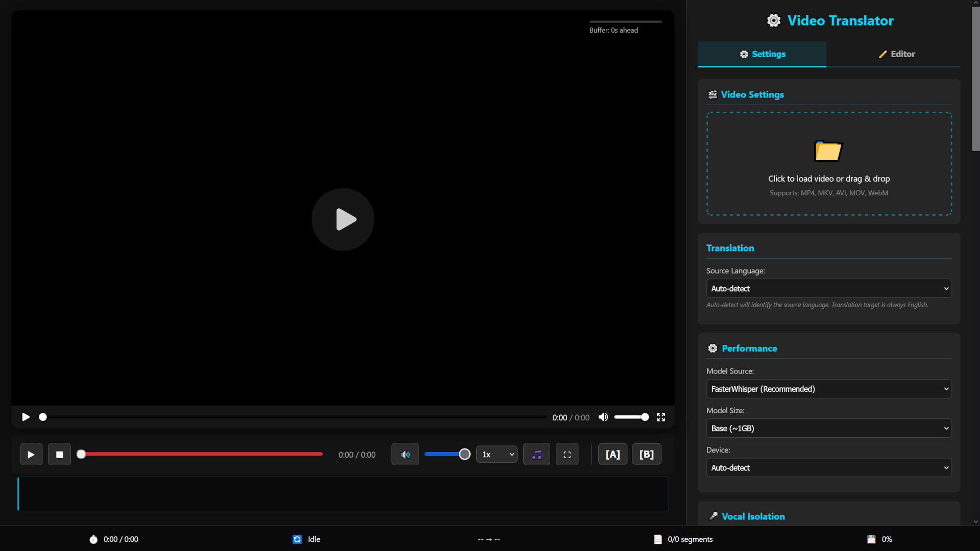Open the Source Language dropdown
Screen dimensions: 980x551
tap(828, 288)
